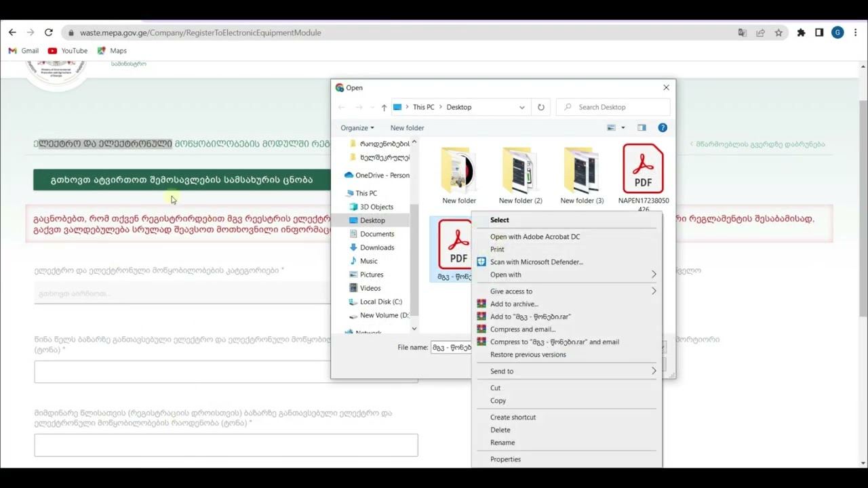Refresh the Desktop folder listing
This screenshot has height=488, width=868.
pos(540,107)
